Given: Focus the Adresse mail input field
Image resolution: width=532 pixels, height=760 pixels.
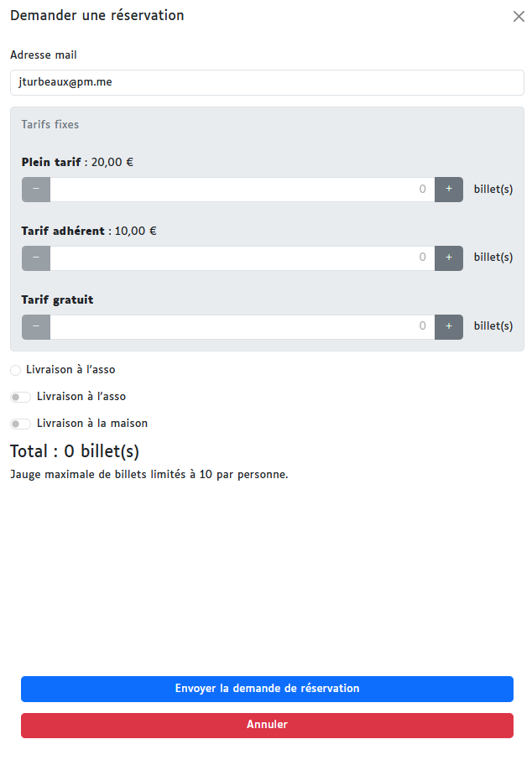Looking at the screenshot, I should click(267, 82).
